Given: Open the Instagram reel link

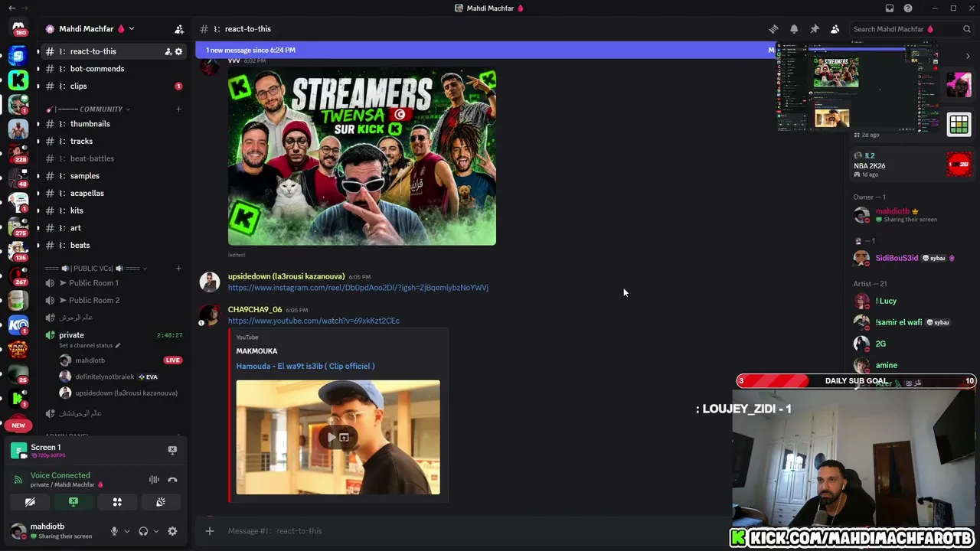Looking at the screenshot, I should (x=358, y=288).
